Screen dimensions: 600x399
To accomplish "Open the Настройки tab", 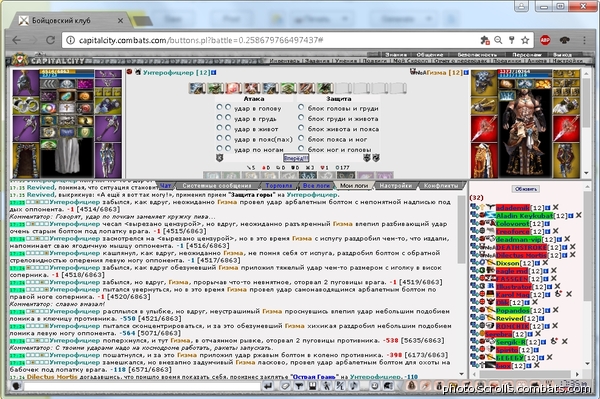I will (396, 186).
